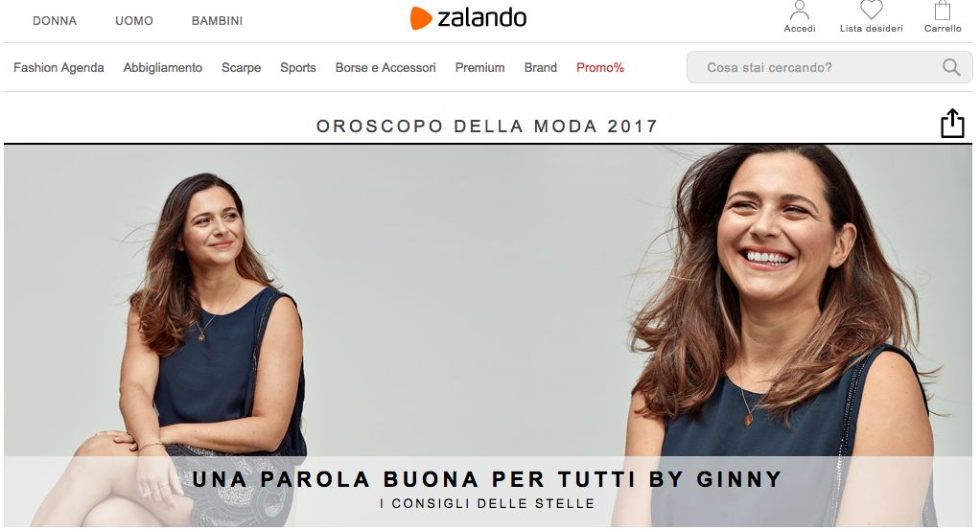Open the Brand menu
980x530 pixels.
point(541,67)
